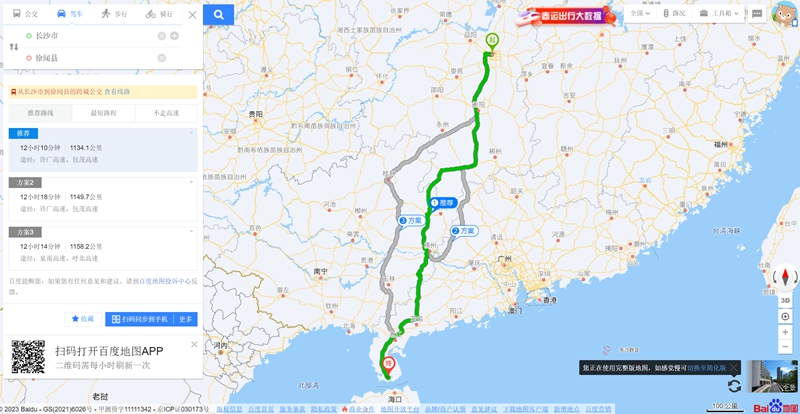Switch to the 公交 transit tab
The width and height of the screenshot is (800, 414).
click(x=26, y=14)
